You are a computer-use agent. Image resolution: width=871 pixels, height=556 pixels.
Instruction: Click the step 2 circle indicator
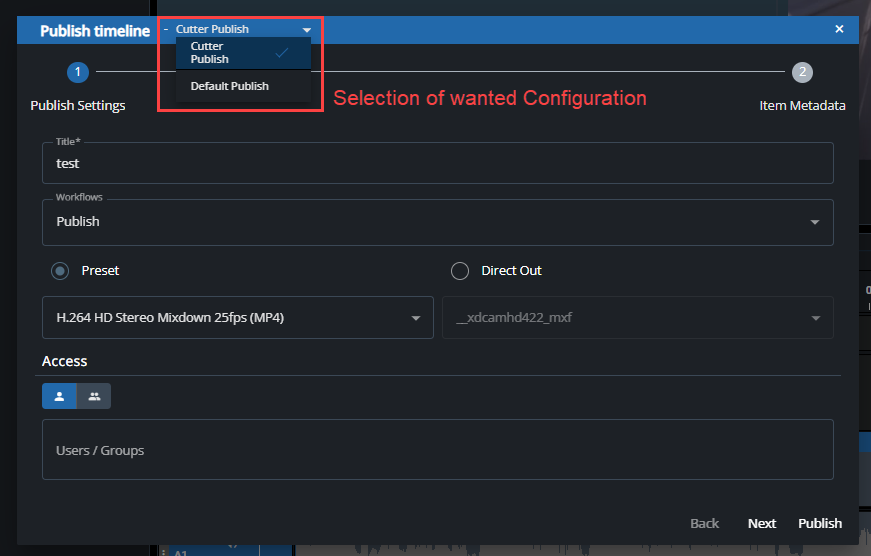[802, 72]
